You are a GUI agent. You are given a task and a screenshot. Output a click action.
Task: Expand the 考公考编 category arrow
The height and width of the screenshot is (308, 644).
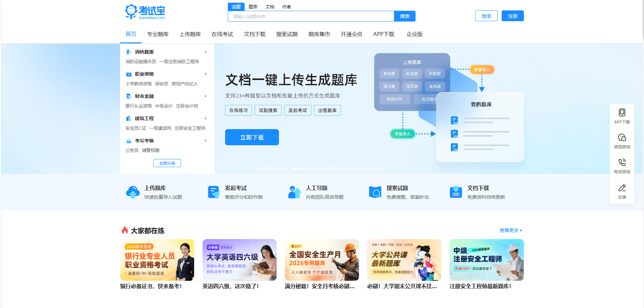coord(206,141)
